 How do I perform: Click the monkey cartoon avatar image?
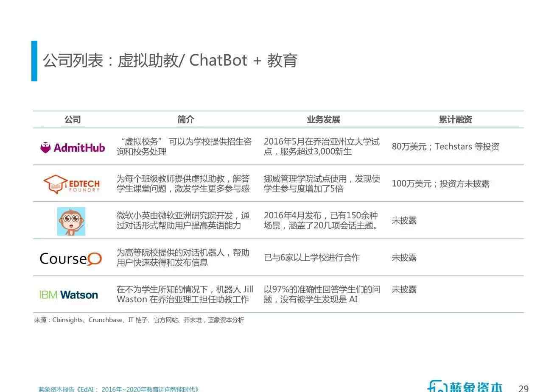point(71,221)
